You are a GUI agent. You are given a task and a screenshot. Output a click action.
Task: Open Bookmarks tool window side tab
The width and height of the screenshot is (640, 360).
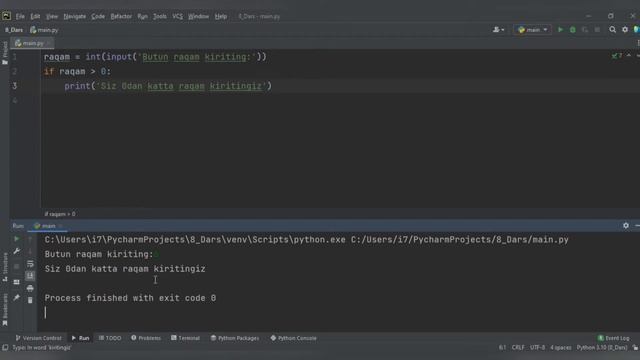[5, 309]
